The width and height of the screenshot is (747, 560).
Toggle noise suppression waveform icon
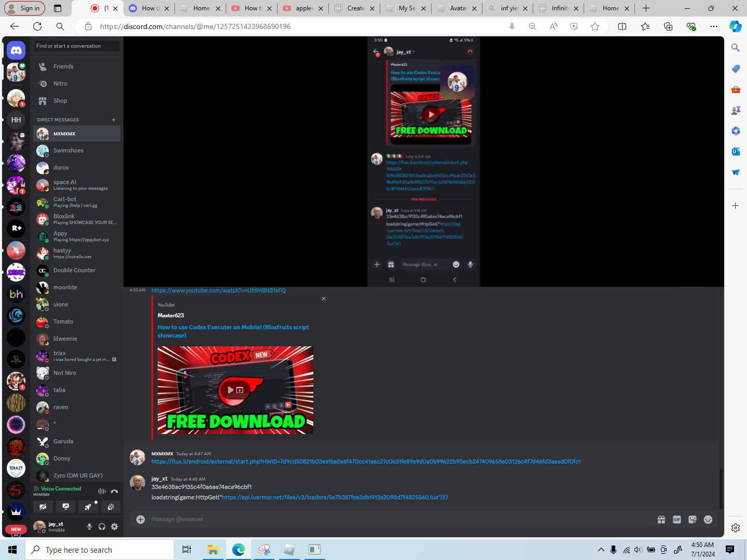[102, 491]
